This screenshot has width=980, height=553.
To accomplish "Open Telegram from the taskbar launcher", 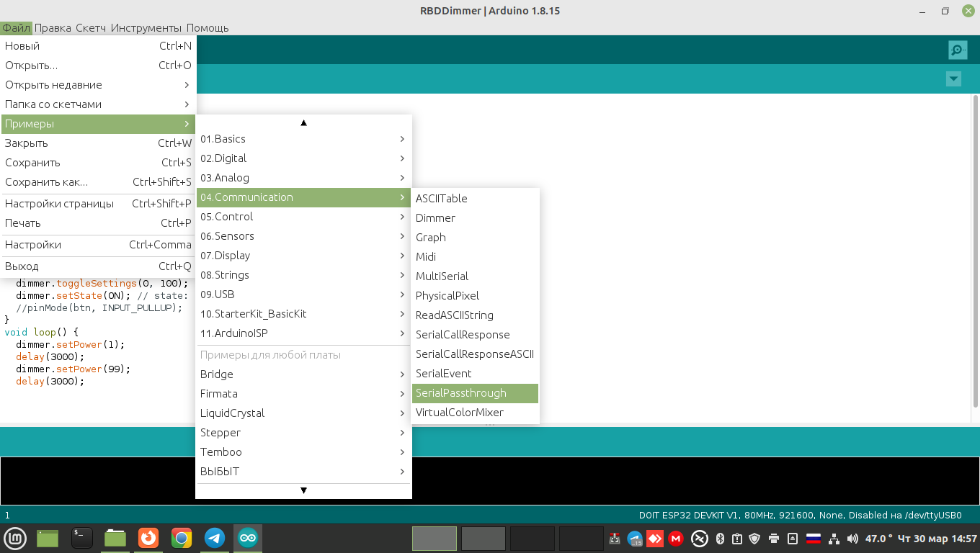I will tap(215, 538).
